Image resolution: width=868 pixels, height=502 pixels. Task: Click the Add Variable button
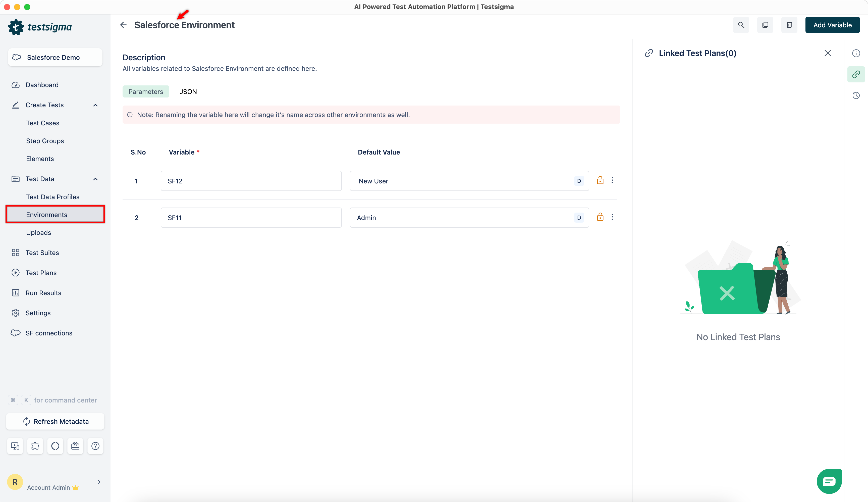pyautogui.click(x=832, y=25)
